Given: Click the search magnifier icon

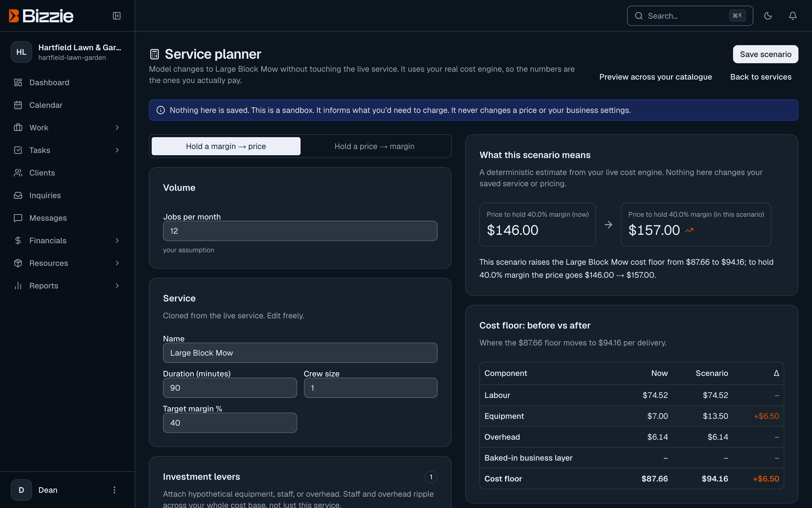Looking at the screenshot, I should 639,16.
